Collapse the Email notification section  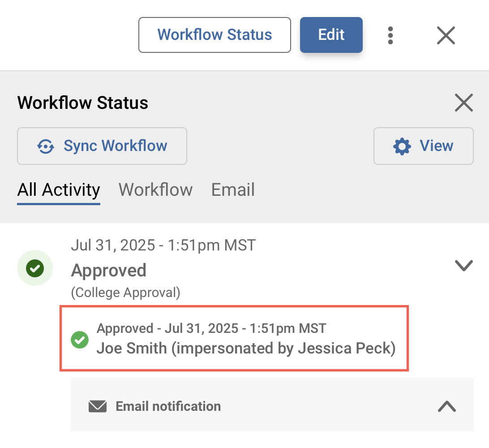click(x=446, y=406)
